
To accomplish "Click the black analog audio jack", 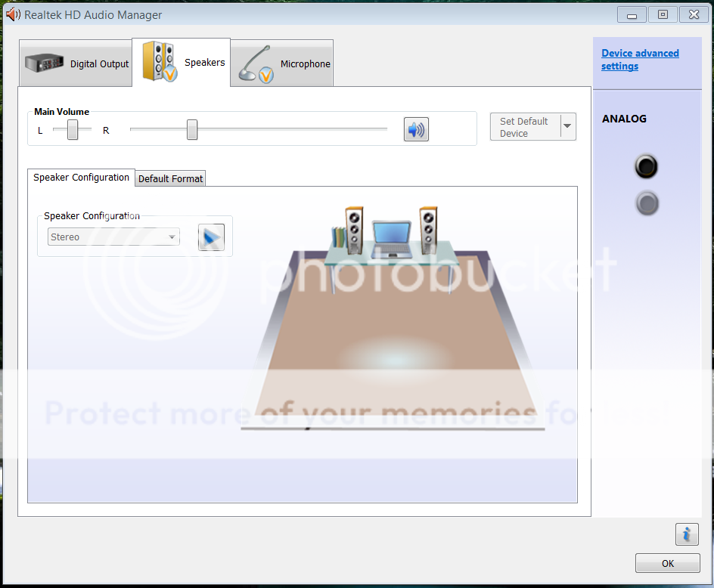I will click(646, 166).
